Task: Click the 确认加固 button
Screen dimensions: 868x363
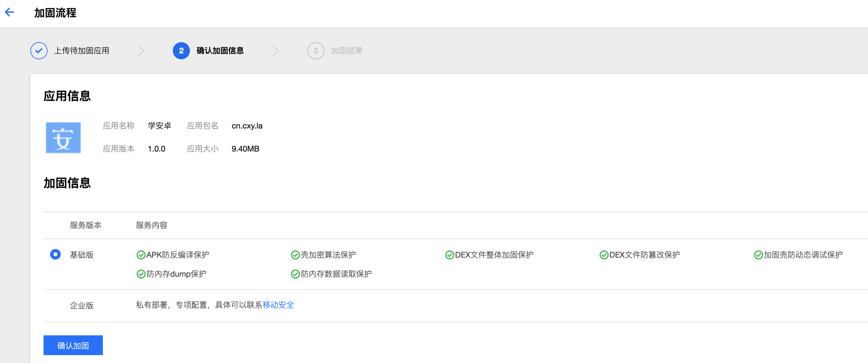Action: coord(73,345)
